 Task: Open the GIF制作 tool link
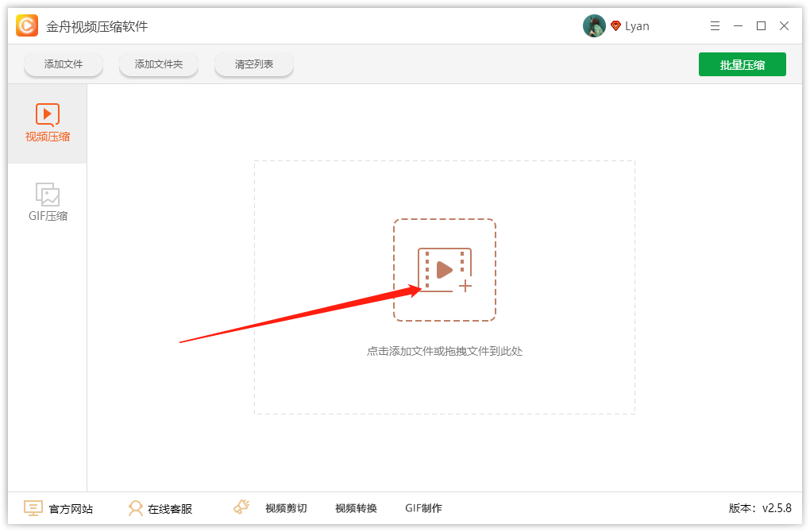click(423, 508)
